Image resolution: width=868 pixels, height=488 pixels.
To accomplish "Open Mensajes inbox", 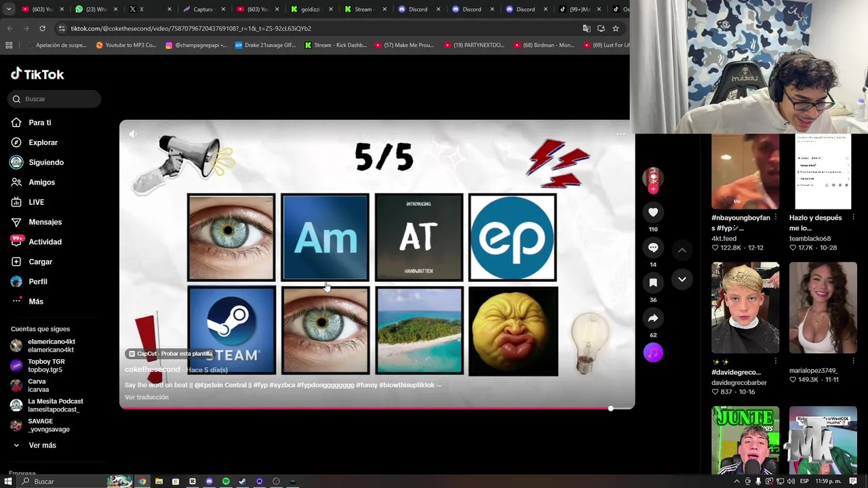I will pos(45,222).
